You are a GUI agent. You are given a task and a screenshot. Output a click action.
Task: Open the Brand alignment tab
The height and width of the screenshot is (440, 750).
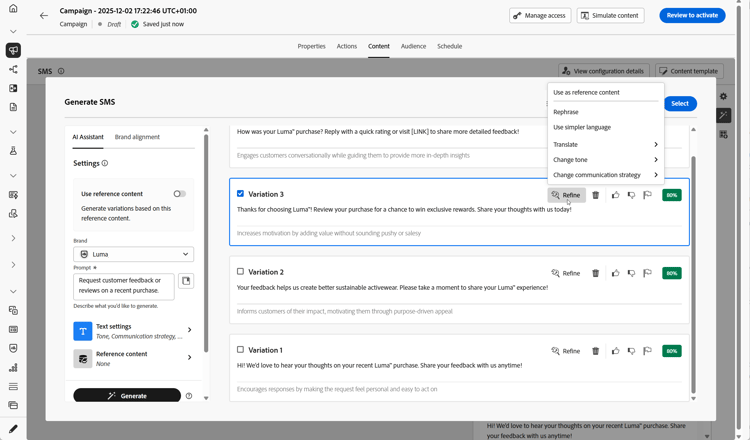click(x=137, y=137)
